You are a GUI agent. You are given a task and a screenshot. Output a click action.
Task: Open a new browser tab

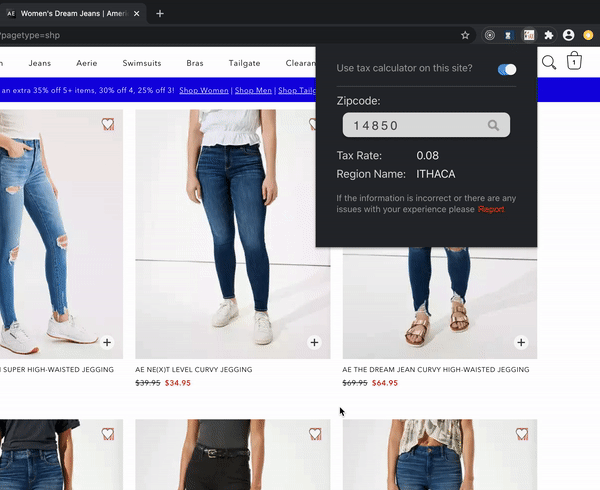[x=160, y=14]
